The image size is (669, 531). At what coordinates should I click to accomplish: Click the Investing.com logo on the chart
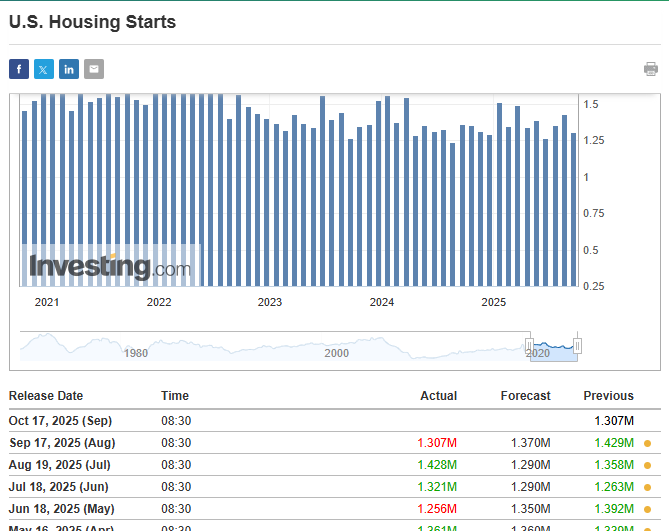(109, 267)
